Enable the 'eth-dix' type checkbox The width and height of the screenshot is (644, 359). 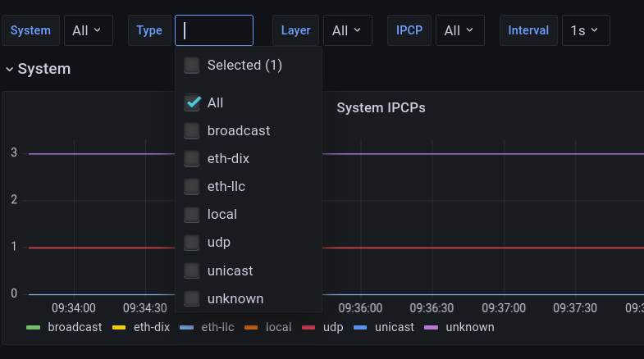tap(192, 159)
